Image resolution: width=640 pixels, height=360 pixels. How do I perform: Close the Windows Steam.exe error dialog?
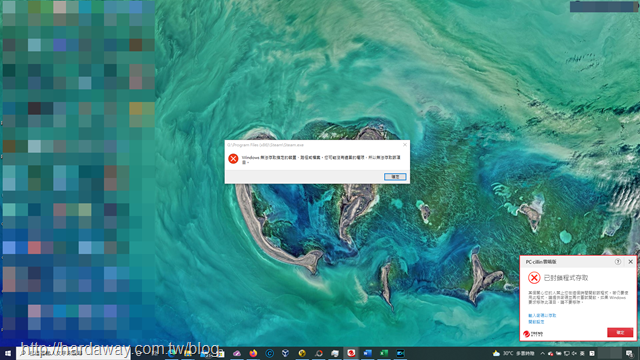(x=405, y=144)
